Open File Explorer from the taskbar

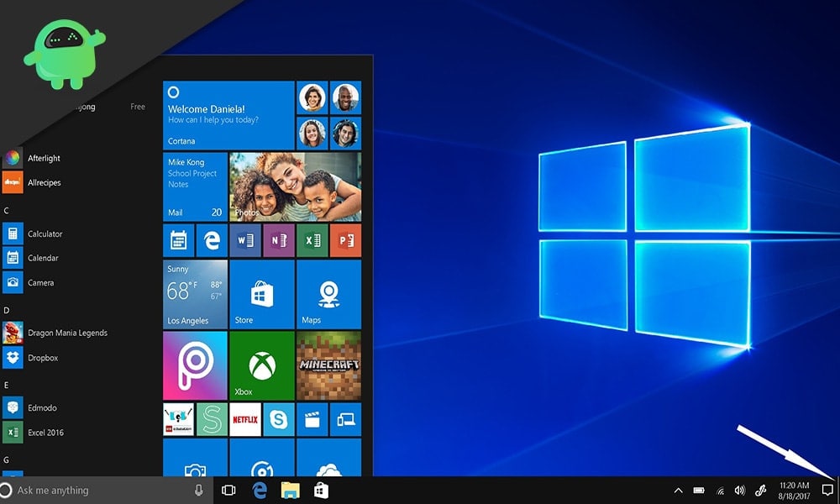pyautogui.click(x=291, y=490)
